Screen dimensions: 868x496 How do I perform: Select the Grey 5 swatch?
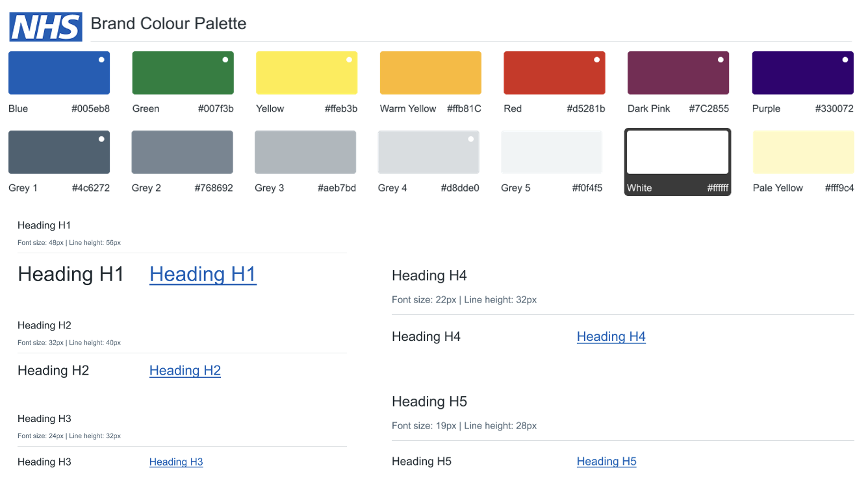(x=551, y=151)
